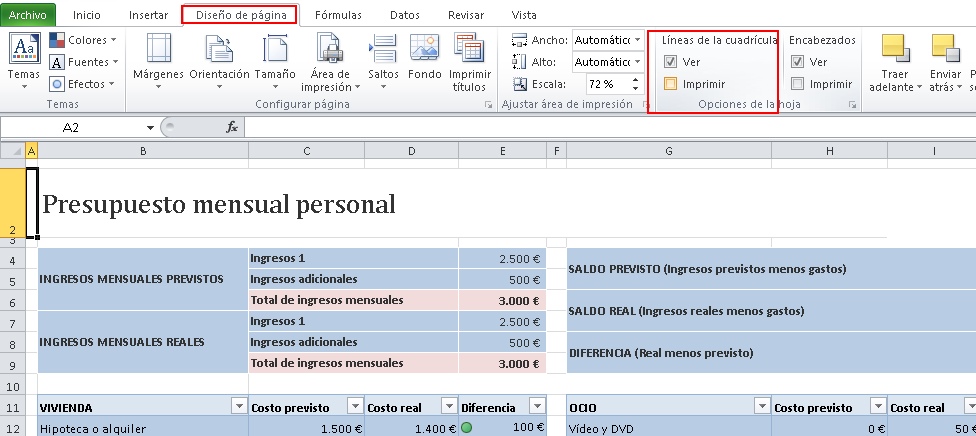
Task: Expand the Name Box dropdown arrow
Action: click(x=150, y=128)
